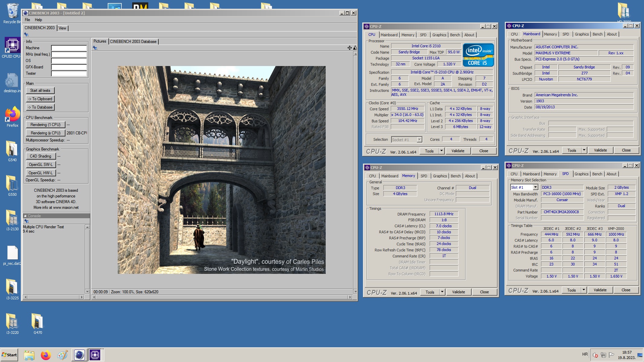Open desktop.ini file icon
The image size is (644, 362).
tap(12, 83)
